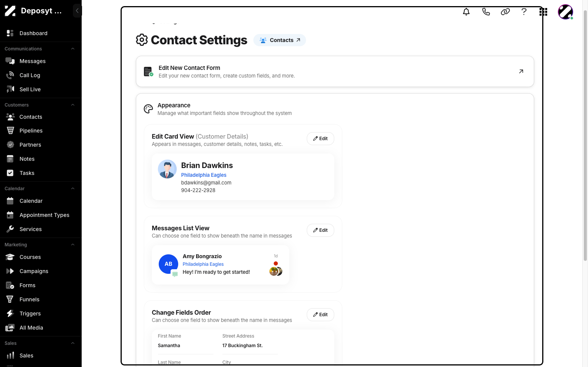The image size is (588, 367).
Task: Click the phone dialer icon in header
Action: coord(486,12)
